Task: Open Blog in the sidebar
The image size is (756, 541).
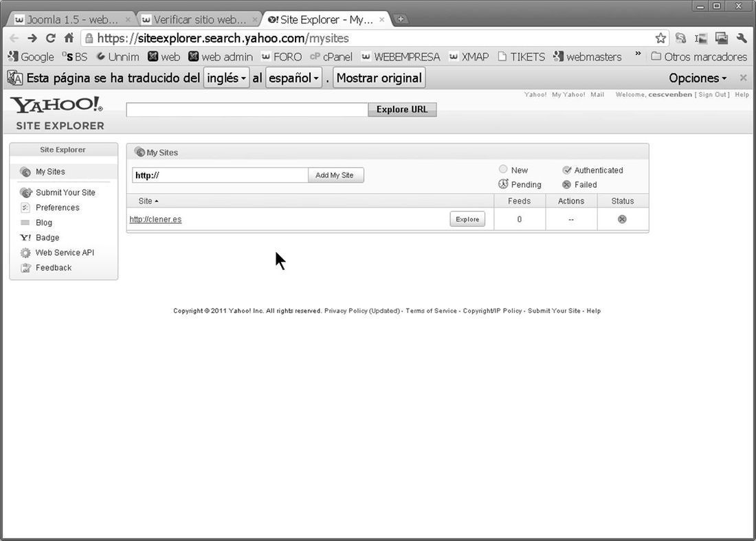Action: [44, 222]
